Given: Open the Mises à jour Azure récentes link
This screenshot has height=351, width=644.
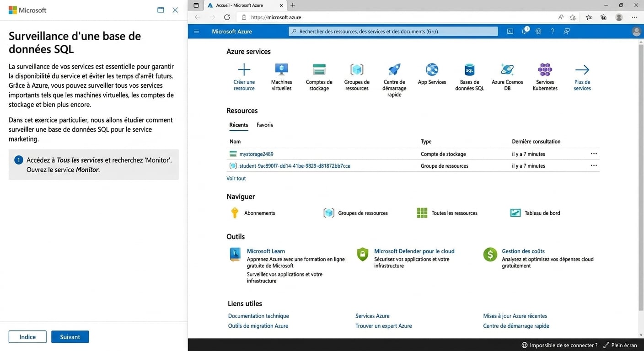Looking at the screenshot, I should pyautogui.click(x=515, y=316).
